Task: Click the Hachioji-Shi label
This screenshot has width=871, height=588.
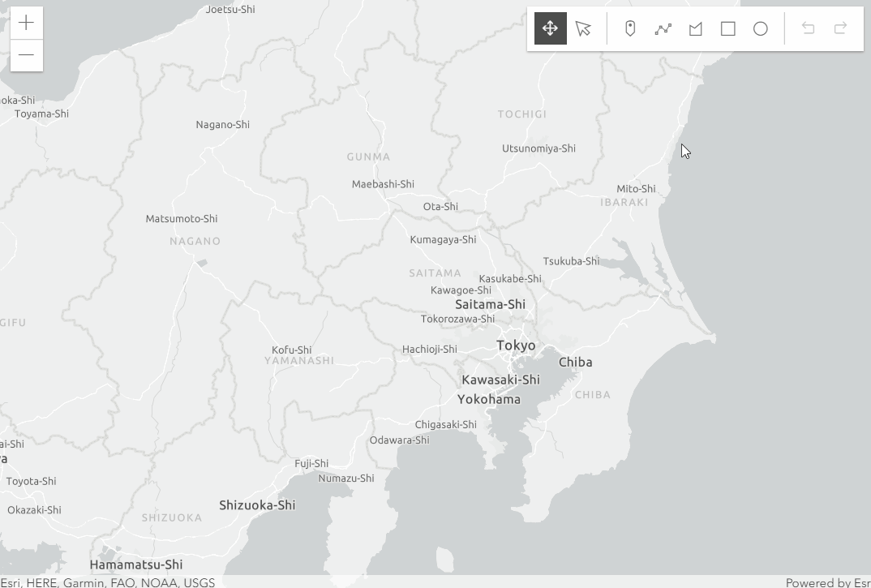Action: tap(429, 350)
